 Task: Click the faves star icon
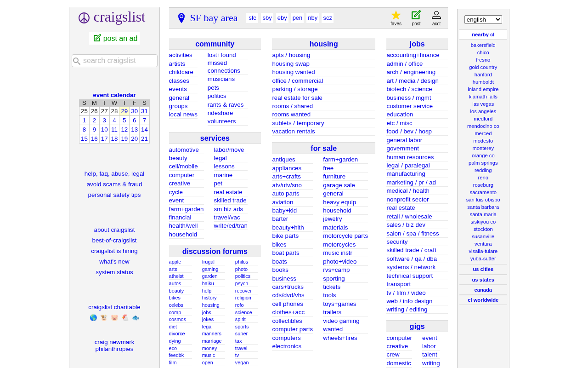396,14
